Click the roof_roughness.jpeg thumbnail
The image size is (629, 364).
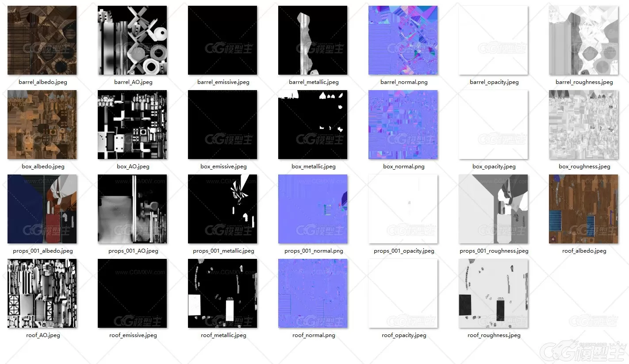pyautogui.click(x=493, y=293)
